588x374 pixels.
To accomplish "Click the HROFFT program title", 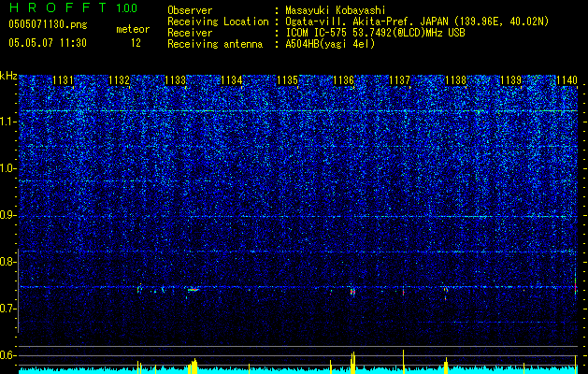I will (57, 7).
